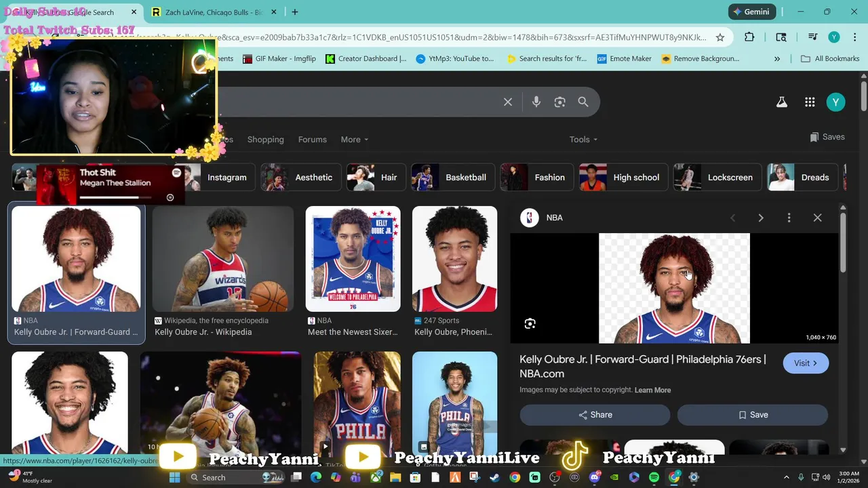Image resolution: width=868 pixels, height=488 pixels.
Task: Open Discord from the taskbar
Action: pos(595,477)
